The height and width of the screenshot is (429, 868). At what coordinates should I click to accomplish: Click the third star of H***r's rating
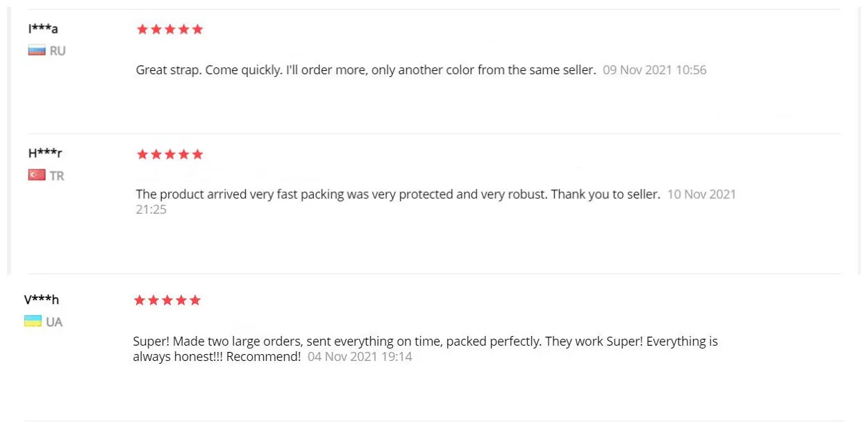click(170, 154)
